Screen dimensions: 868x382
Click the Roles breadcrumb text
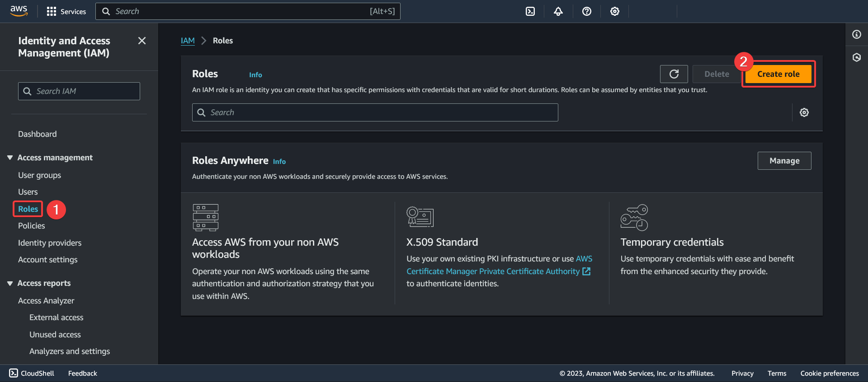coord(223,41)
